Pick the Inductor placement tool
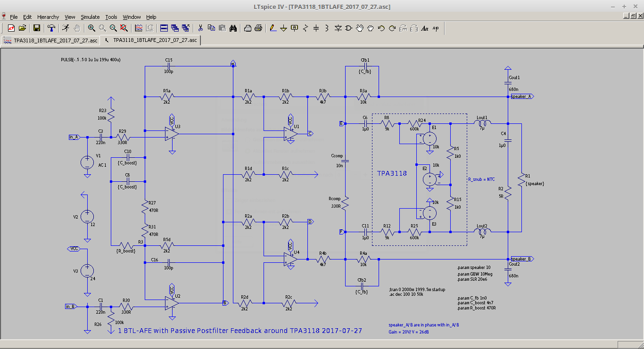Viewport: 644px width, 349px height. pos(326,28)
